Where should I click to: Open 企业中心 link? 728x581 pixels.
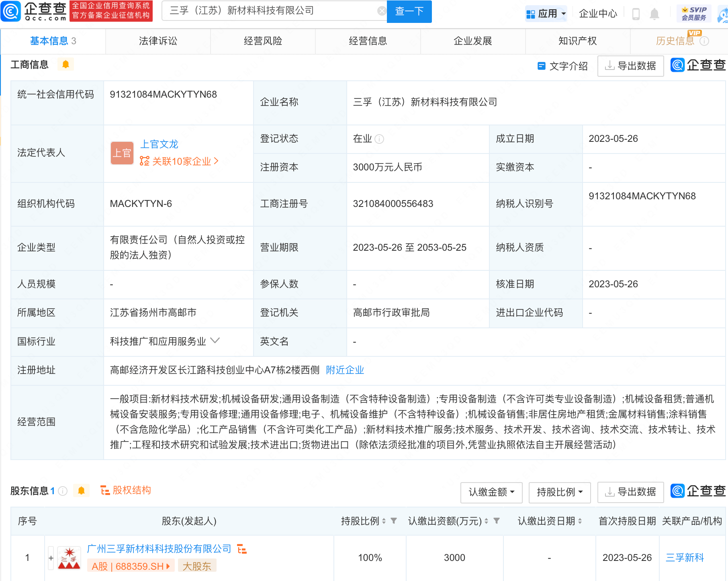click(598, 14)
